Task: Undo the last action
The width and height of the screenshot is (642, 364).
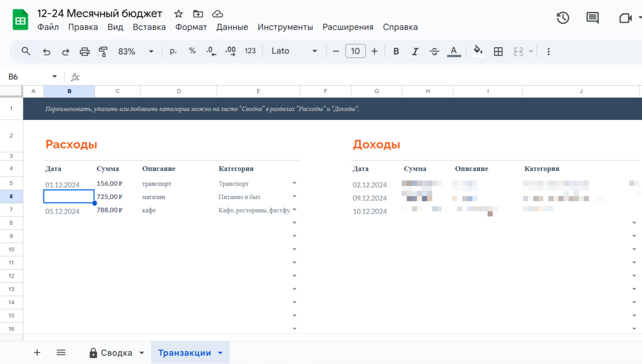Action: [46, 51]
